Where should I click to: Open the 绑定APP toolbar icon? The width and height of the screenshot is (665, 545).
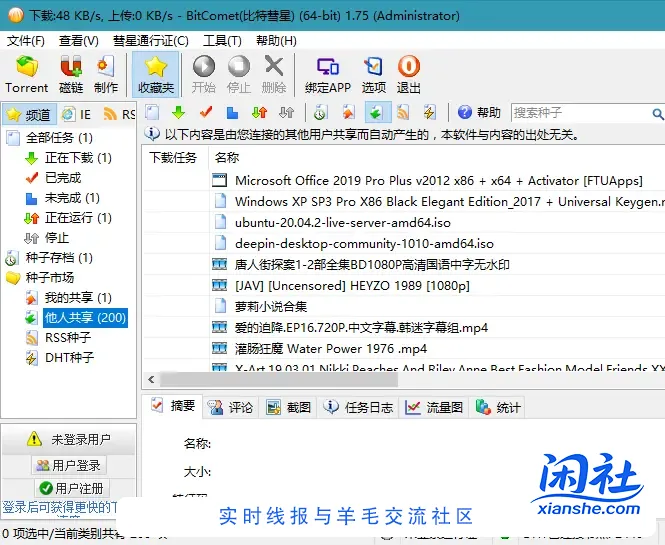coord(327,74)
